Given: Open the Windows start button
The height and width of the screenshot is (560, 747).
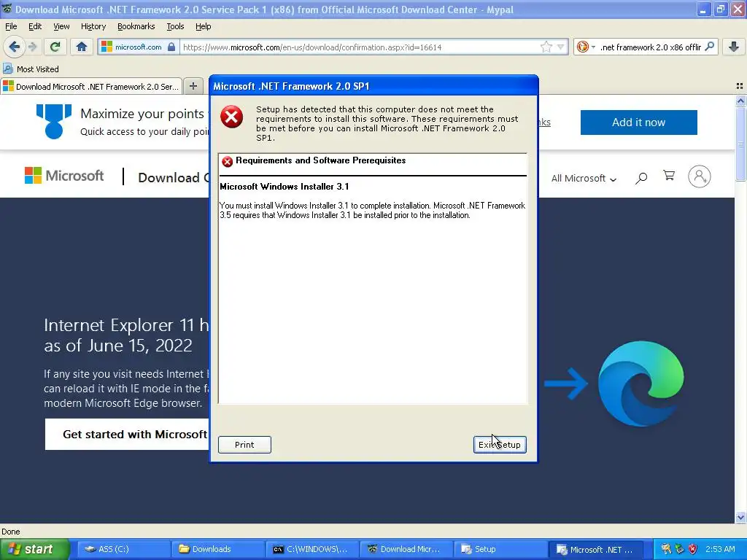Looking at the screenshot, I should 34,549.
